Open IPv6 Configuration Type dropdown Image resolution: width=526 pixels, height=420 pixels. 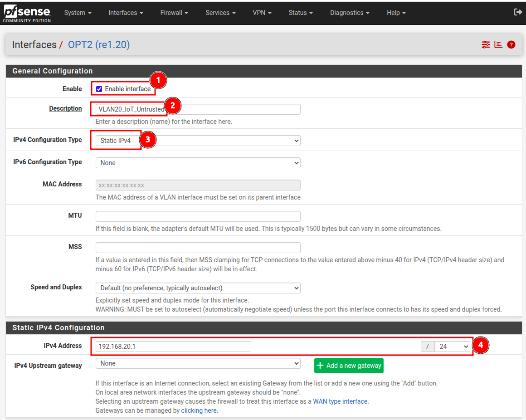tap(198, 163)
